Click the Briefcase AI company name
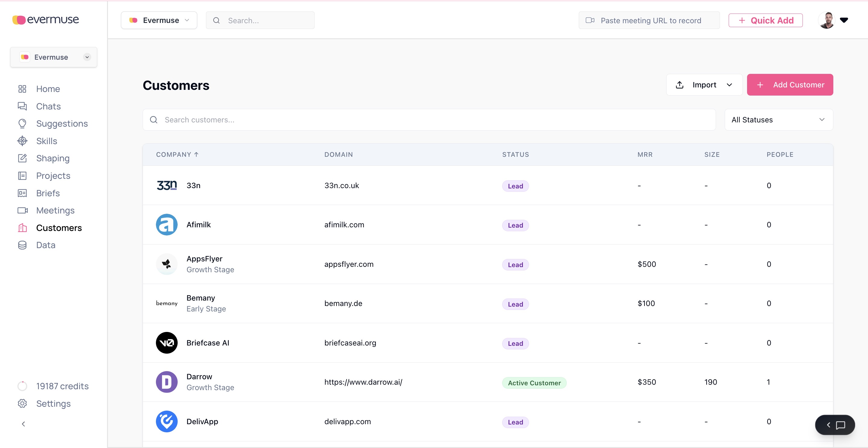868x448 pixels. 208,343
